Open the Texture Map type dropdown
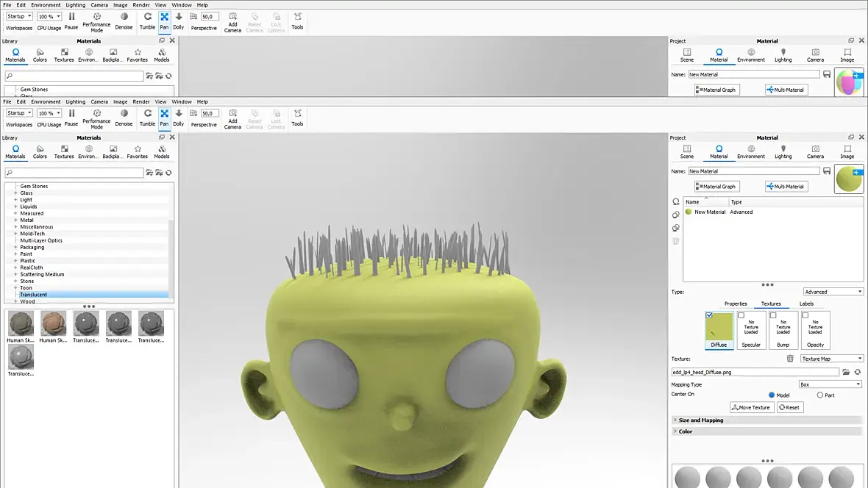This screenshot has height=488, width=868. pyautogui.click(x=831, y=359)
